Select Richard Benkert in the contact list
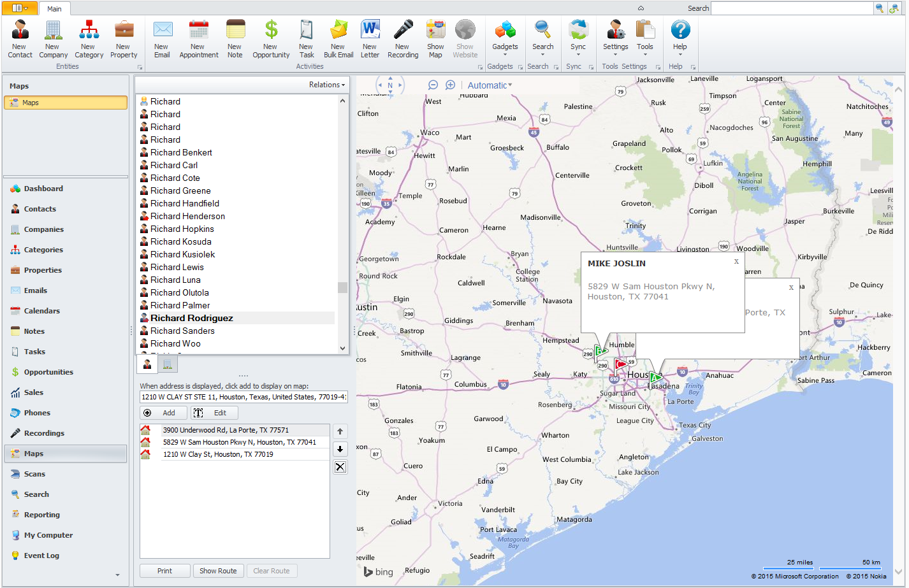The width and height of the screenshot is (909, 588). (x=237, y=152)
